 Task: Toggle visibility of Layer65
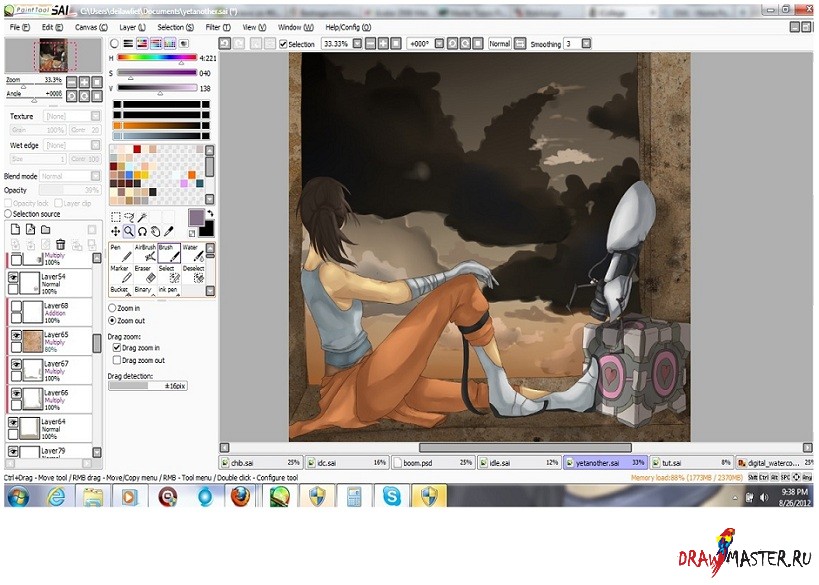(x=16, y=335)
